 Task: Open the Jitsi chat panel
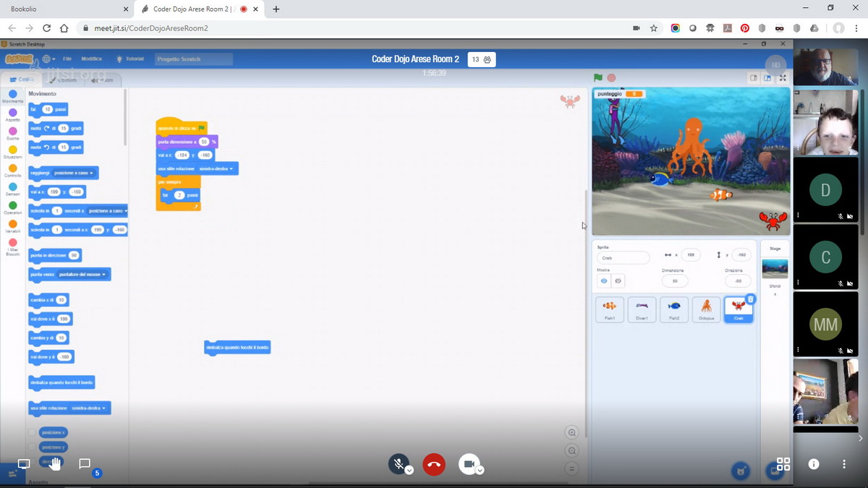point(85,463)
